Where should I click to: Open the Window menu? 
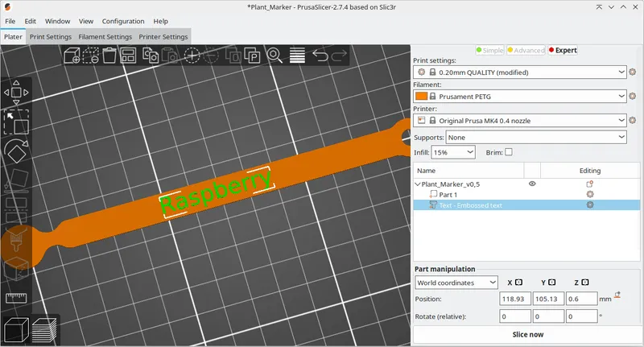[x=57, y=21]
